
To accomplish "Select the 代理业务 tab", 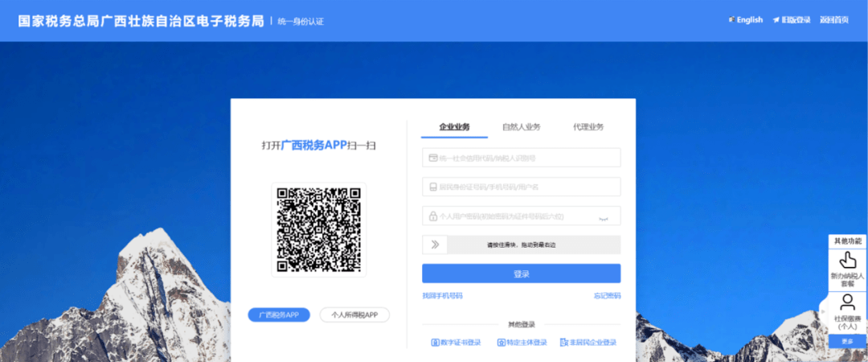I will coord(588,127).
